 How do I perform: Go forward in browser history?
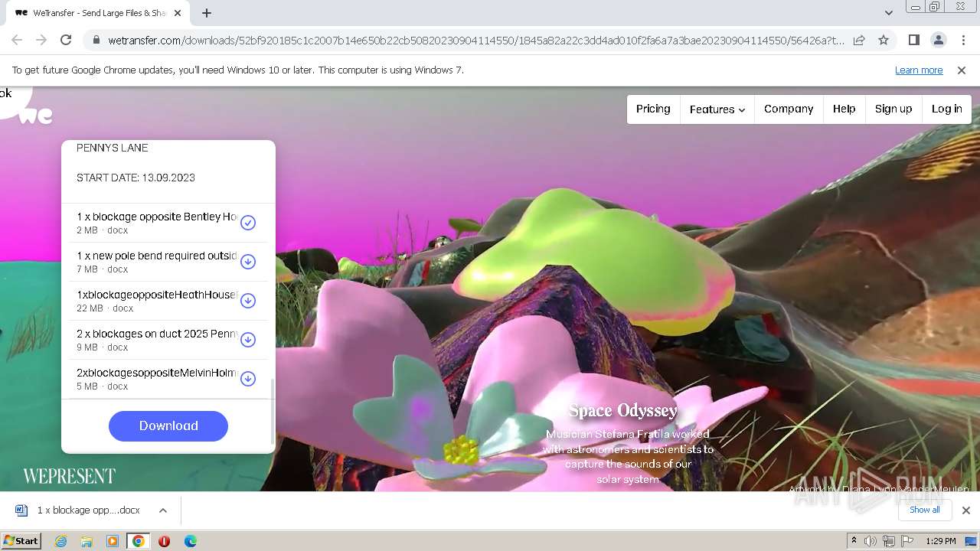click(x=41, y=40)
